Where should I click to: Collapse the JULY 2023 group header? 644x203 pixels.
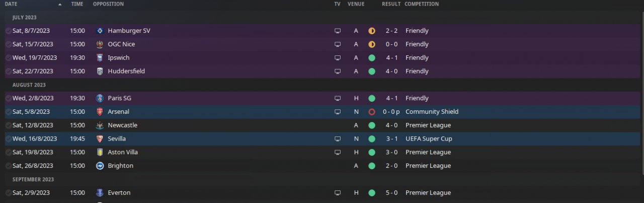(25, 18)
